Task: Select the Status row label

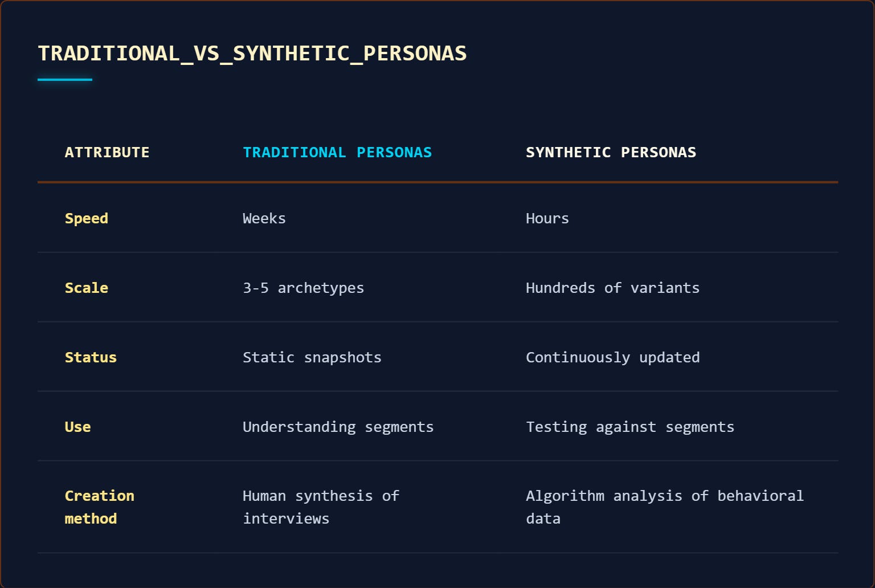Action: pos(91,357)
